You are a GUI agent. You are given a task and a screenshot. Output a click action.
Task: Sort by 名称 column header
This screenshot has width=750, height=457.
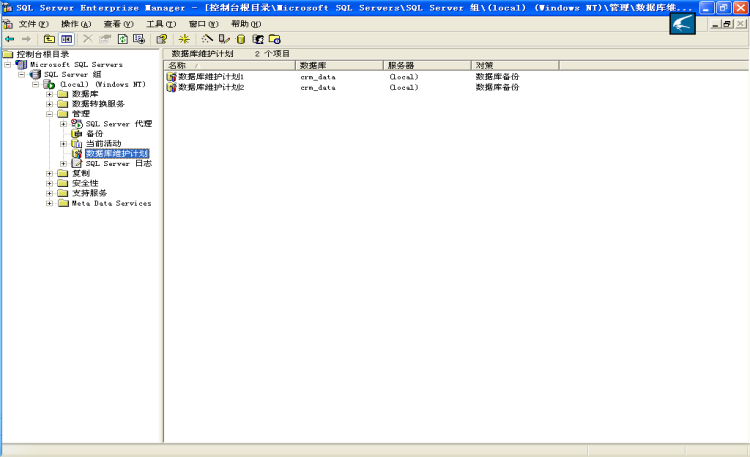tap(230, 65)
